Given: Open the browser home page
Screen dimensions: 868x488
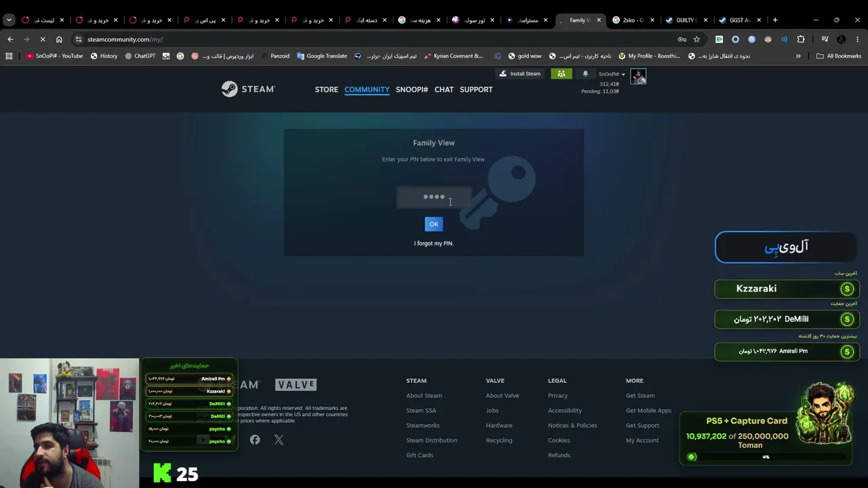Looking at the screenshot, I should 59,39.
